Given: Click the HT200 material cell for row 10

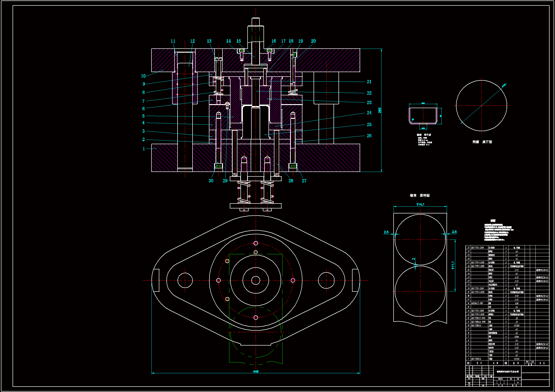Looking at the screenshot, I should (x=517, y=326).
